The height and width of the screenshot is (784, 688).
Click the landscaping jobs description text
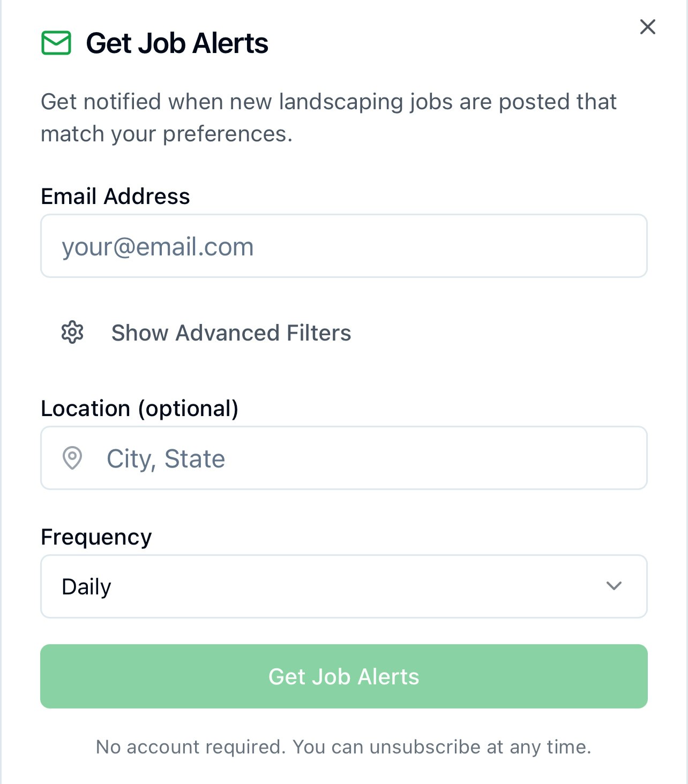(328, 118)
